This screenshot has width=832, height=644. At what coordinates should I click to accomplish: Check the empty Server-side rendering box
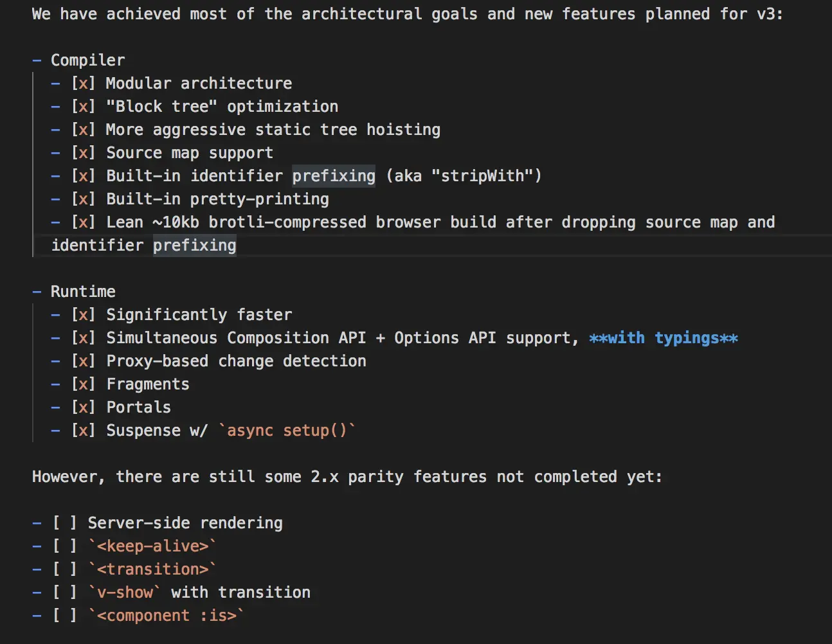(x=64, y=523)
